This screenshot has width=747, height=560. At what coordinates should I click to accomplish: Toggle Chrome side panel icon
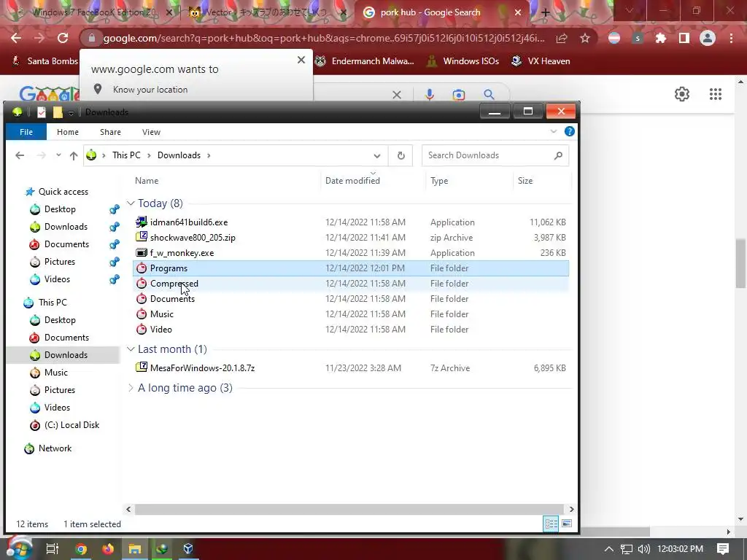[x=684, y=38]
